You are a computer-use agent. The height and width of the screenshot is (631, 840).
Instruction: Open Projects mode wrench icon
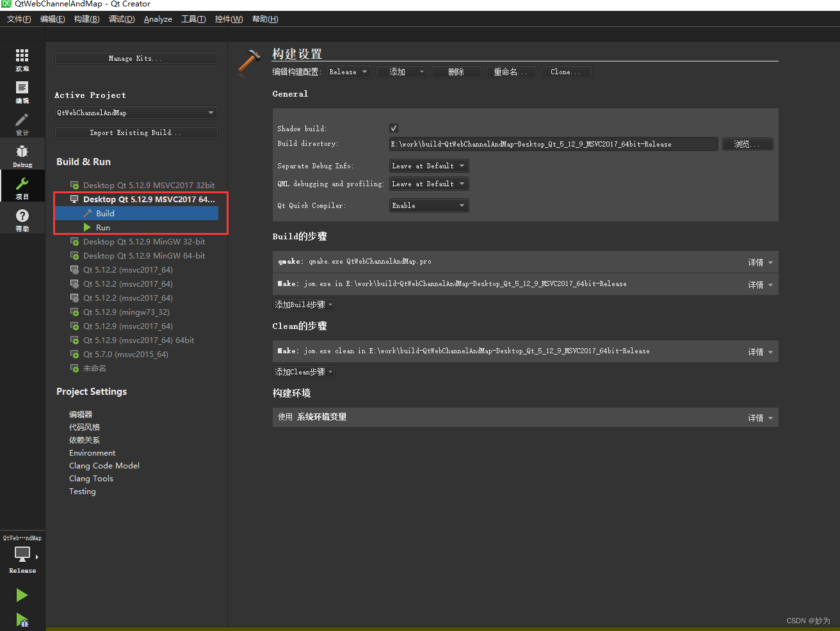pos(22,184)
